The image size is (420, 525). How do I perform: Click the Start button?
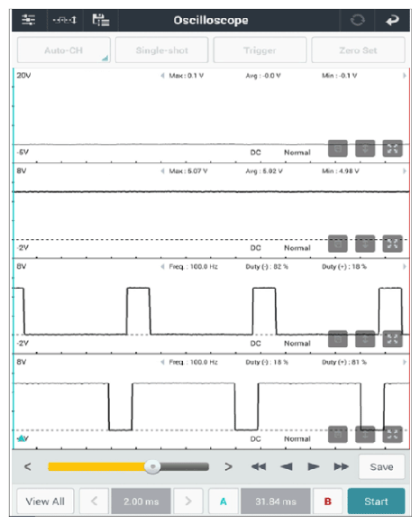(x=376, y=502)
